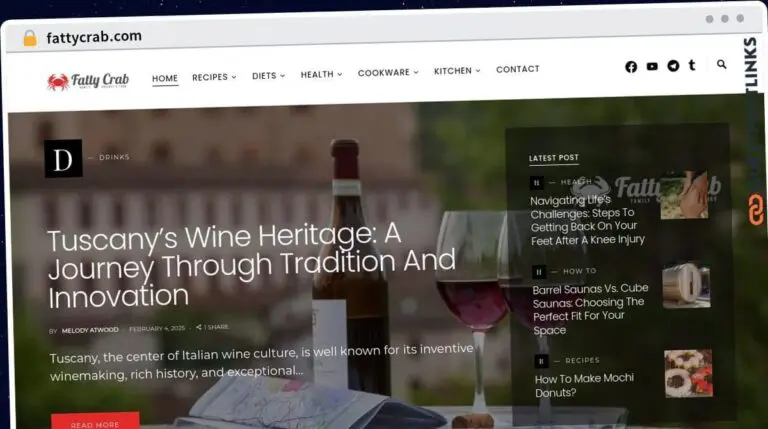Click the How To category label
768x429 pixels.
coord(579,271)
